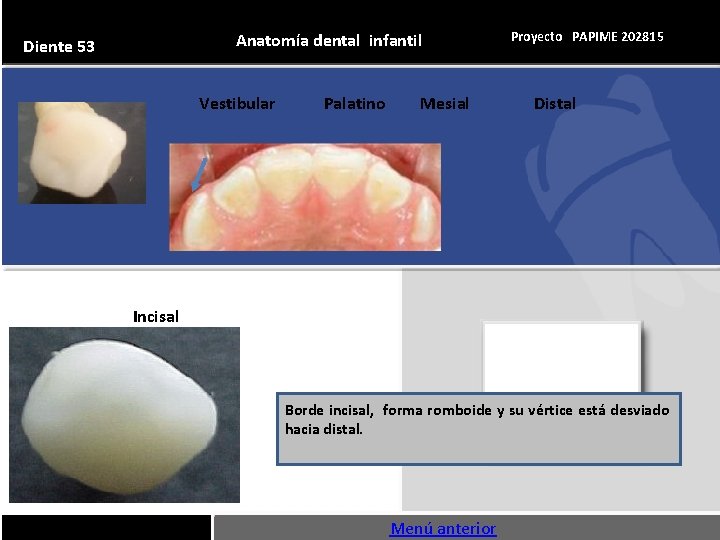Show the Distal view

pyautogui.click(x=555, y=104)
